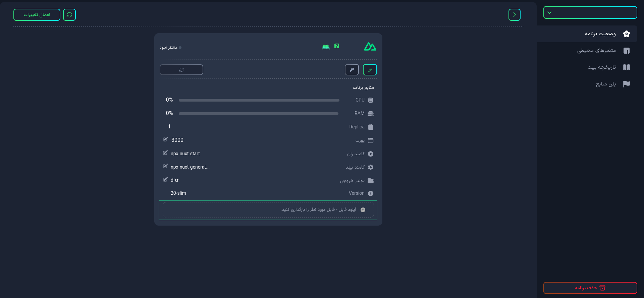Collapse sidebar with the chevron arrow button

515,15
